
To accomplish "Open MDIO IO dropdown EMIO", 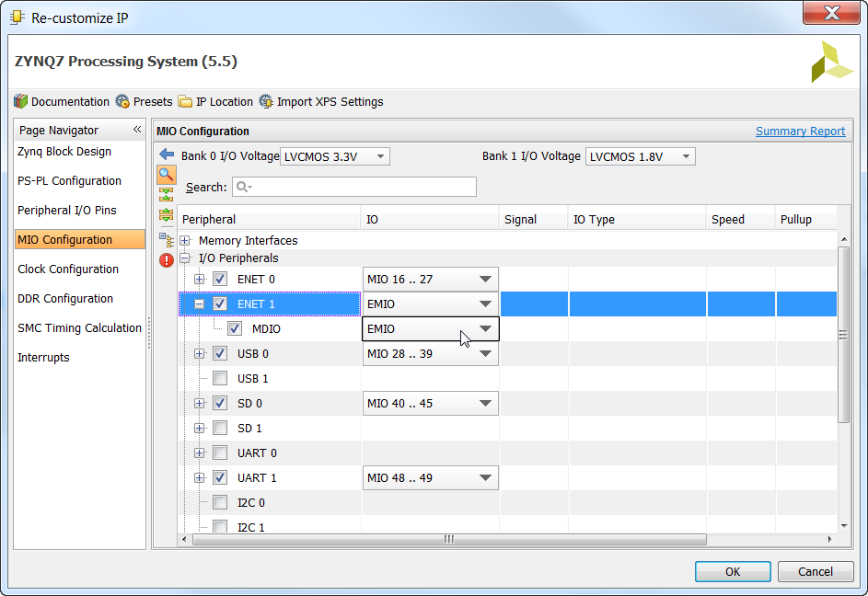I will pyautogui.click(x=430, y=328).
